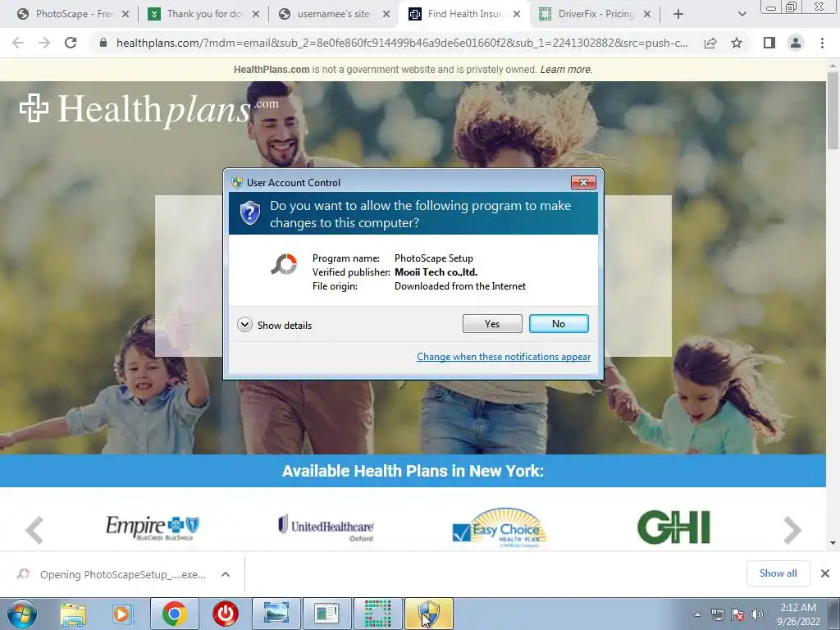Toggle the Chrome side panel

769,43
